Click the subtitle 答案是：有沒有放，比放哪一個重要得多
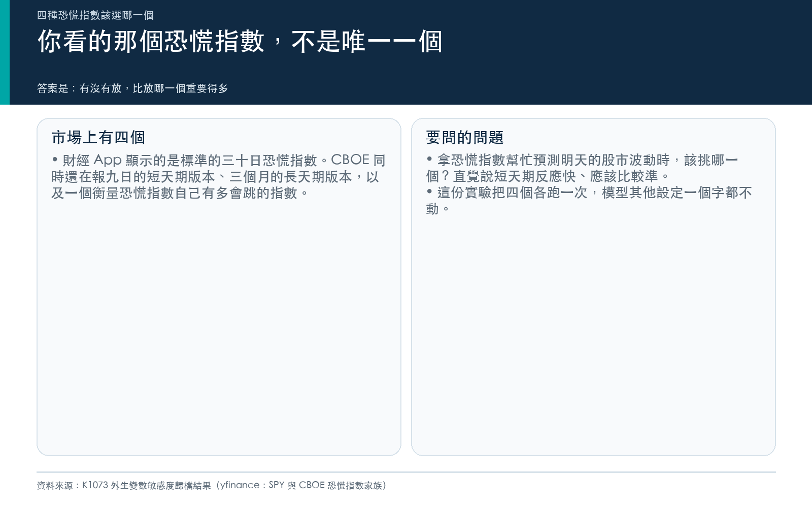Image resolution: width=812 pixels, height=508 pixels. pyautogui.click(x=132, y=88)
